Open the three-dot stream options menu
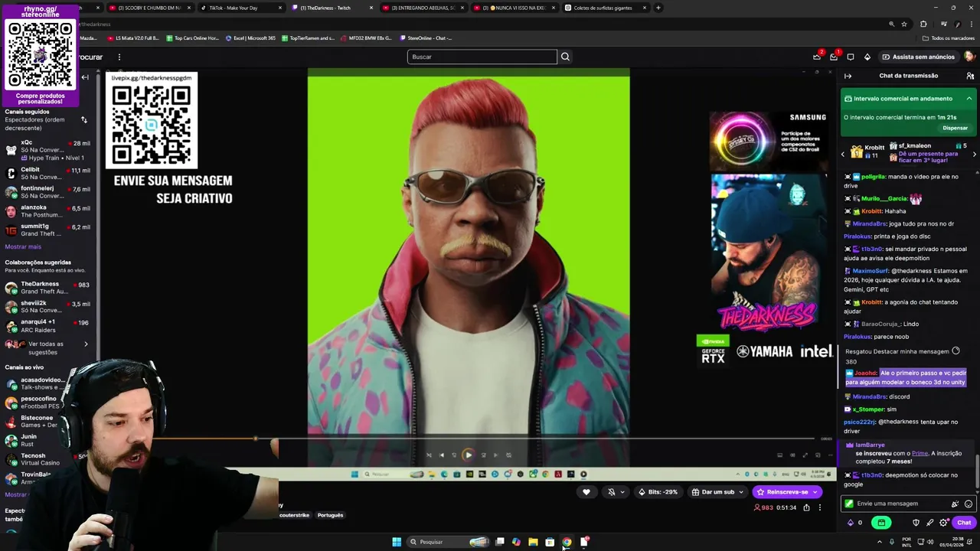Image resolution: width=980 pixels, height=551 pixels. click(819, 507)
